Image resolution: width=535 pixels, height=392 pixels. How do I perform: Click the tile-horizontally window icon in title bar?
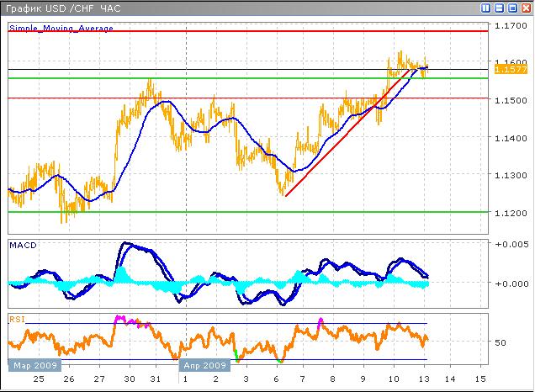(500, 8)
